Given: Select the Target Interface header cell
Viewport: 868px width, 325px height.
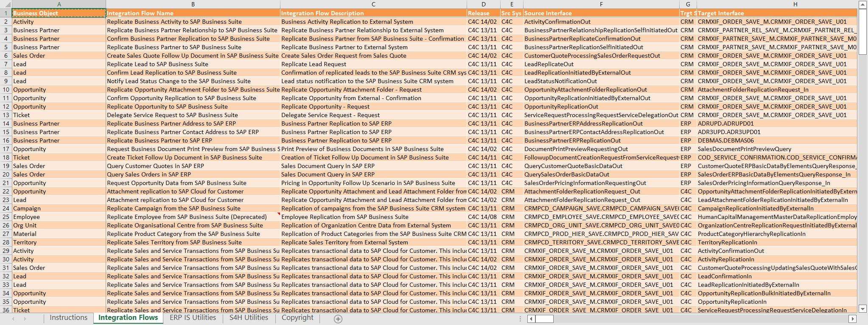Looking at the screenshot, I should pos(777,13).
